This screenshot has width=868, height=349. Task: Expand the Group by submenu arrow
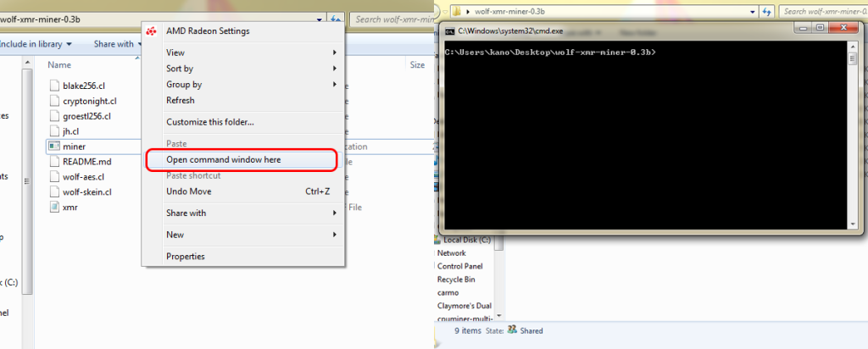[334, 85]
